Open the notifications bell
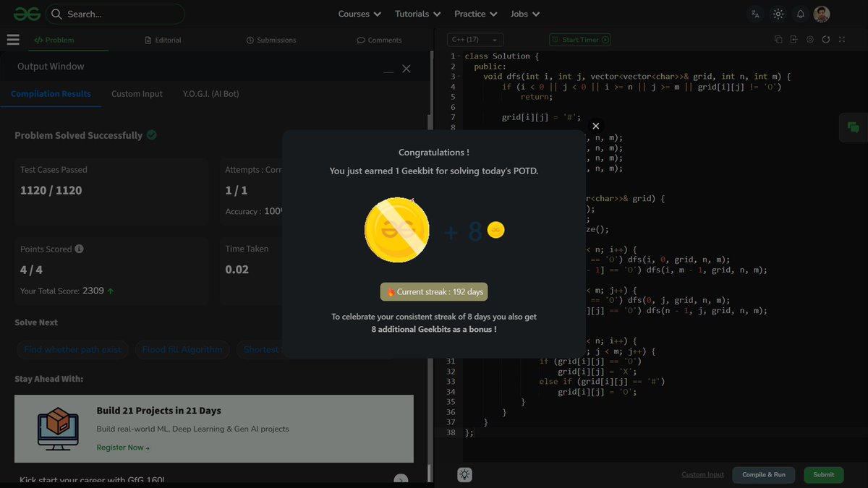Screen dimensions: 868x488 coord(800,14)
